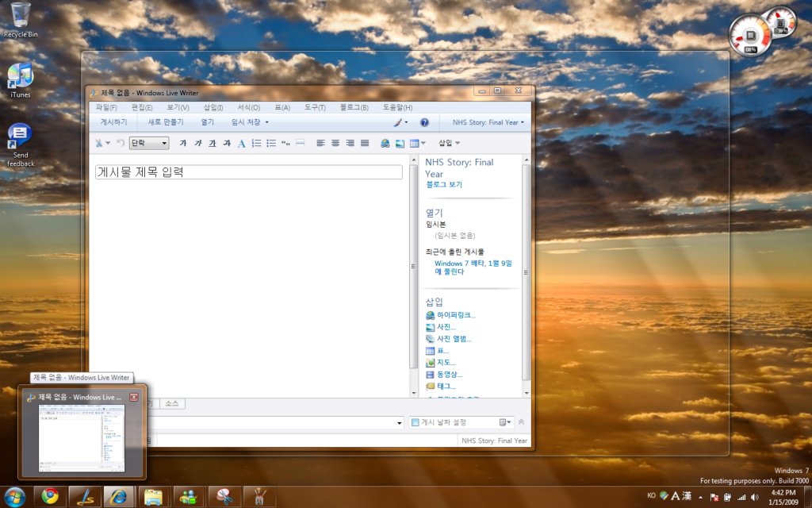Switch to the 소스 source tab
This screenshot has height=508, width=812.
coord(172,404)
